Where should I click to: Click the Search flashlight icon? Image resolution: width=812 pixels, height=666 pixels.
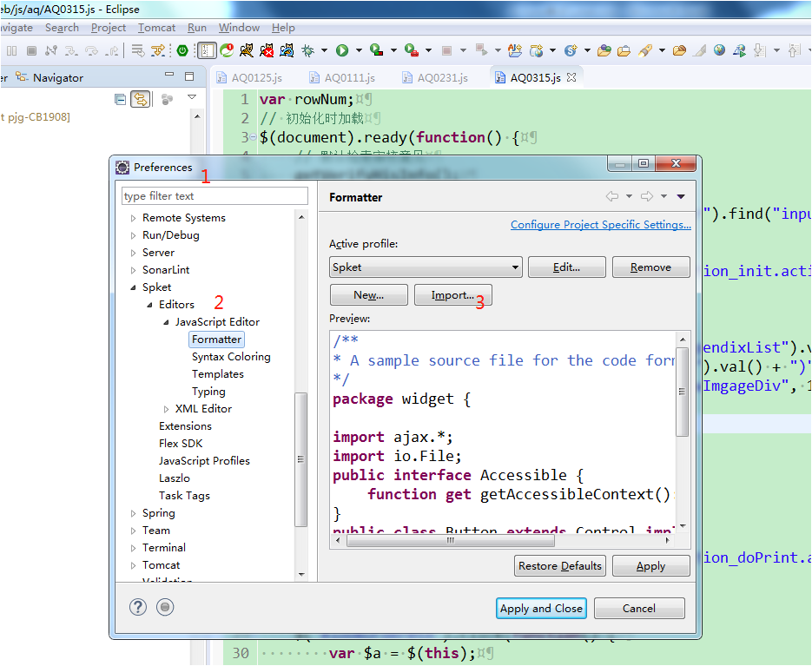pos(644,50)
